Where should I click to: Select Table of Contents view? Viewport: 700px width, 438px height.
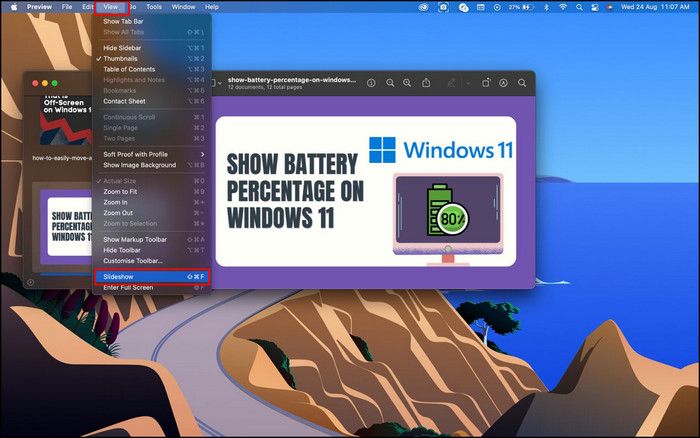coord(152,69)
